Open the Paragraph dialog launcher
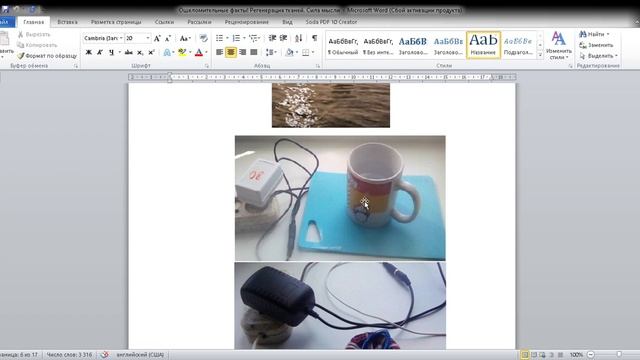This screenshot has height=360, width=640. pos(318,66)
